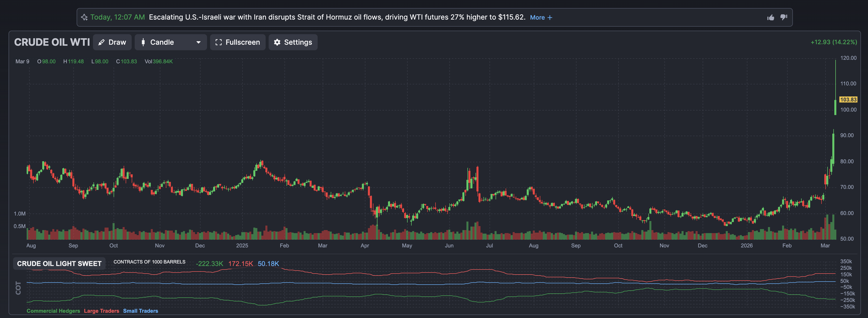Toggle the Small Traders legend series
This screenshot has width=868, height=318.
tap(140, 310)
